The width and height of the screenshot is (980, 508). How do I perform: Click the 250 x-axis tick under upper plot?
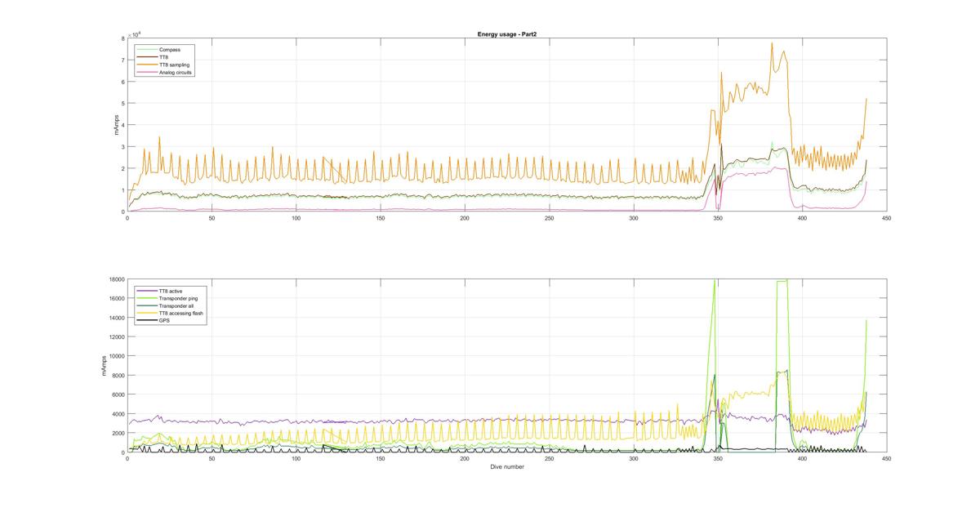pos(549,218)
